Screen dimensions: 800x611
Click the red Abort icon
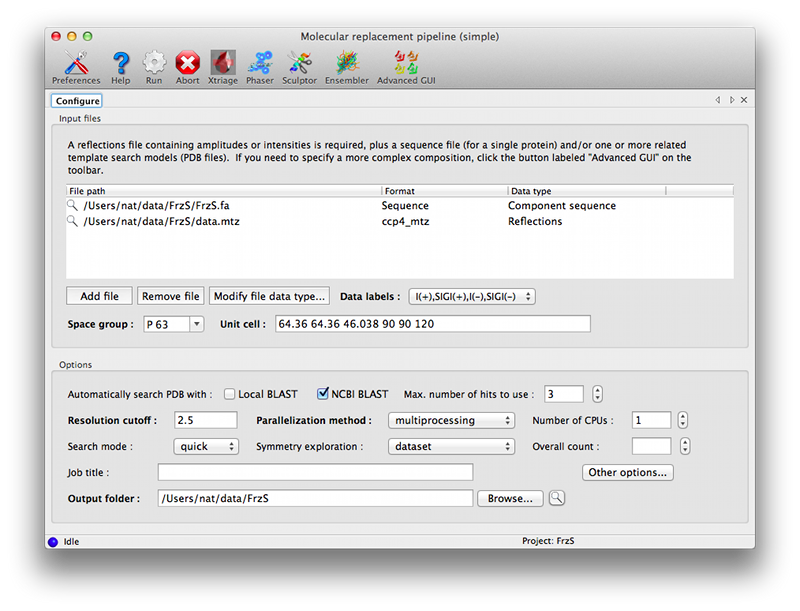point(187,66)
